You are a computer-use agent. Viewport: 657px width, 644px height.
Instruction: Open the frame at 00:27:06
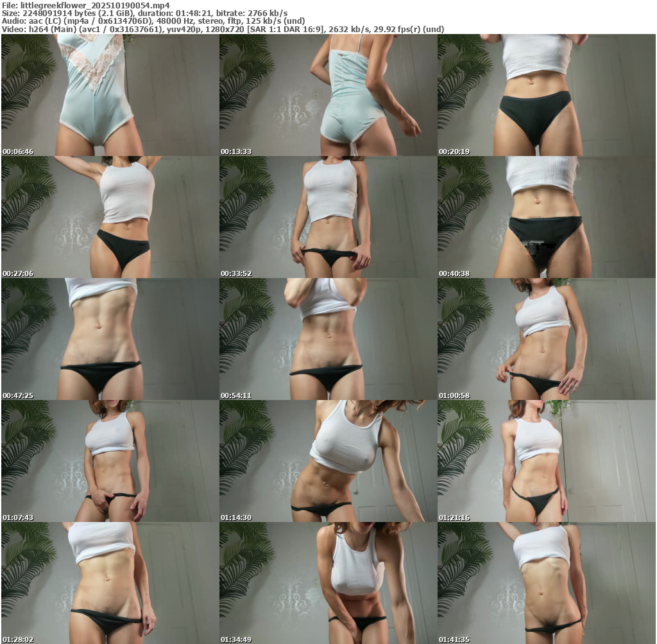(x=110, y=217)
